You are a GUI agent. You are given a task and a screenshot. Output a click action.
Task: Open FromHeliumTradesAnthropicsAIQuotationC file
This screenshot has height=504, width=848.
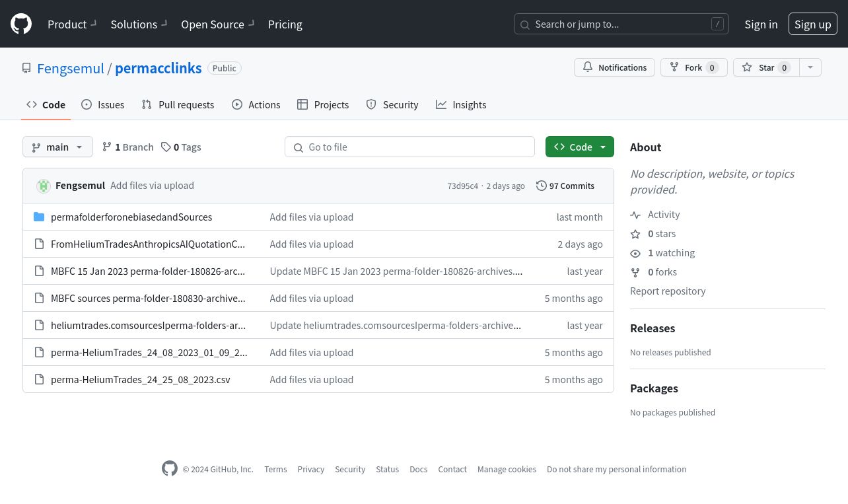148,244
